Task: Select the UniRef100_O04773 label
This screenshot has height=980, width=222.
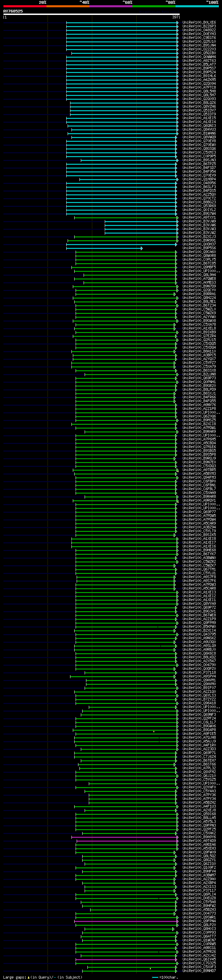Action: click(199, 913)
